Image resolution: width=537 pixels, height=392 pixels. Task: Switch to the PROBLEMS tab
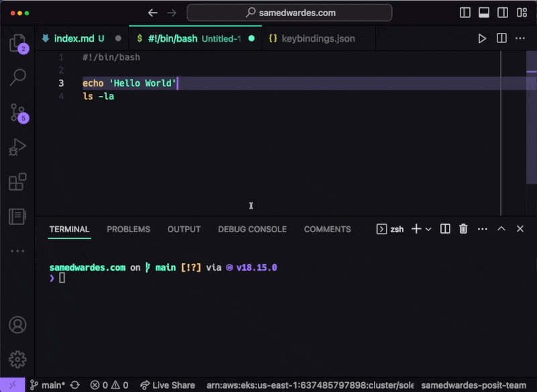[128, 229]
